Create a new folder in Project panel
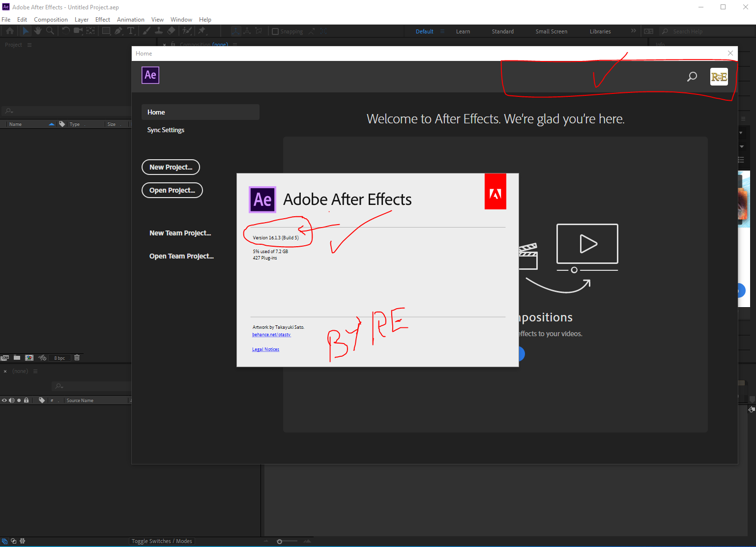This screenshot has height=547, width=756. (x=17, y=358)
